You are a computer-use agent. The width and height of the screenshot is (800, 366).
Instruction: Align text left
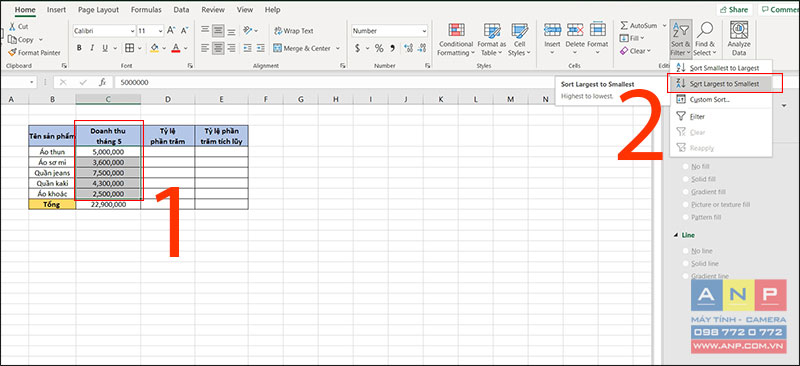click(205, 48)
